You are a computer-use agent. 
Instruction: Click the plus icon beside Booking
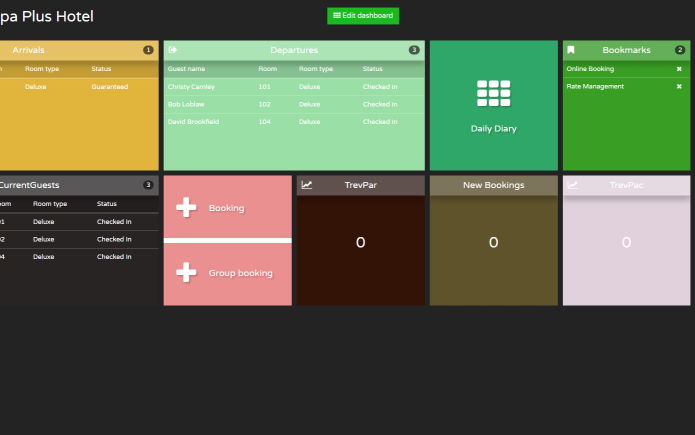[x=186, y=208]
